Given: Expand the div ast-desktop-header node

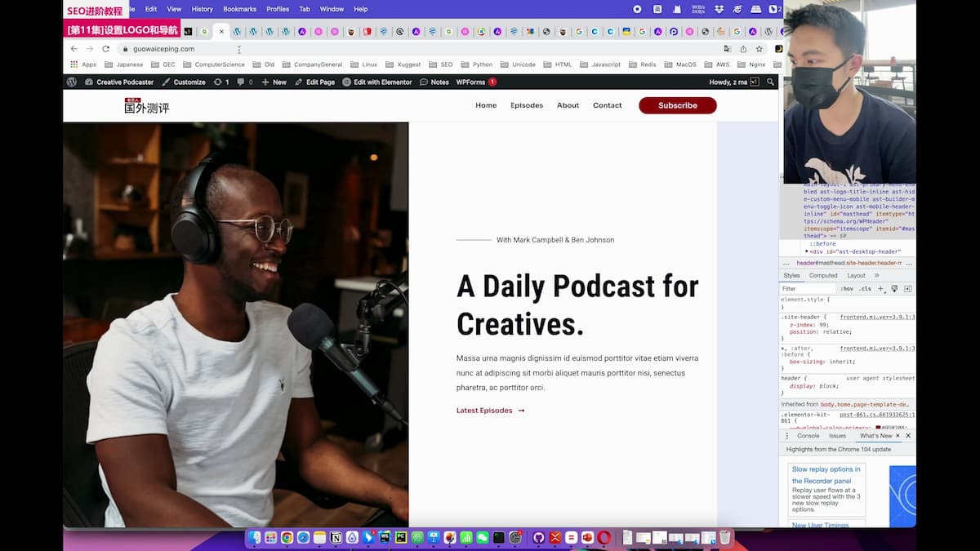Looking at the screenshot, I should pos(807,251).
